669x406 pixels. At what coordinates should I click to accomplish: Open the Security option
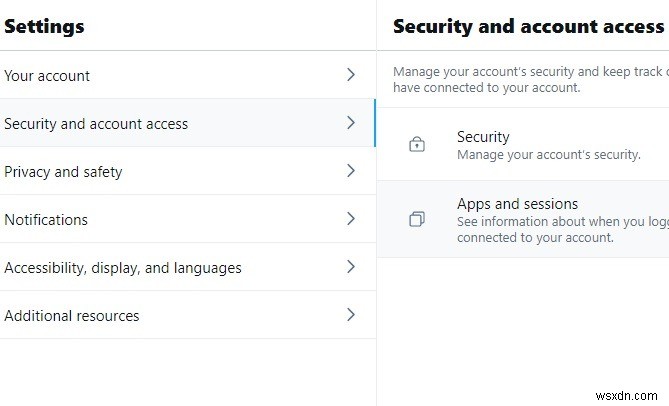(x=483, y=137)
